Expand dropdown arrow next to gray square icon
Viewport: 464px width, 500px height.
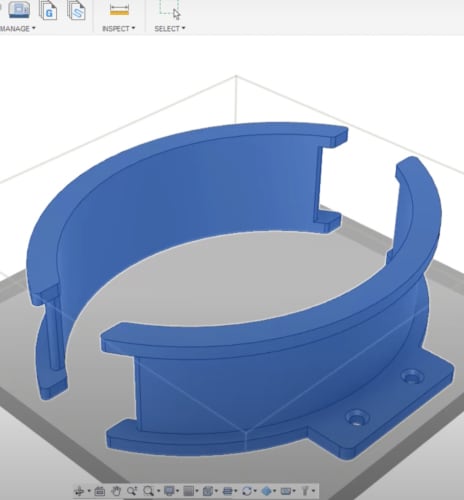point(197,491)
